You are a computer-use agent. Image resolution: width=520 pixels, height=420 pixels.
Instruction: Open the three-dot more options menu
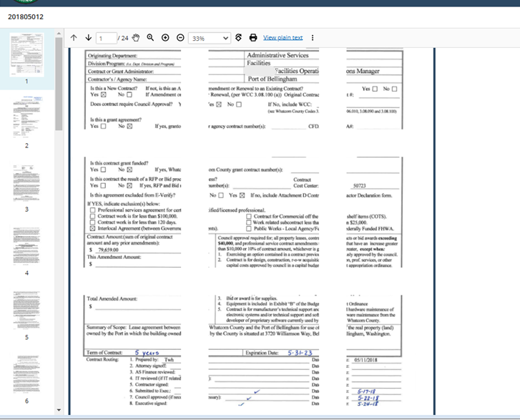tap(313, 37)
